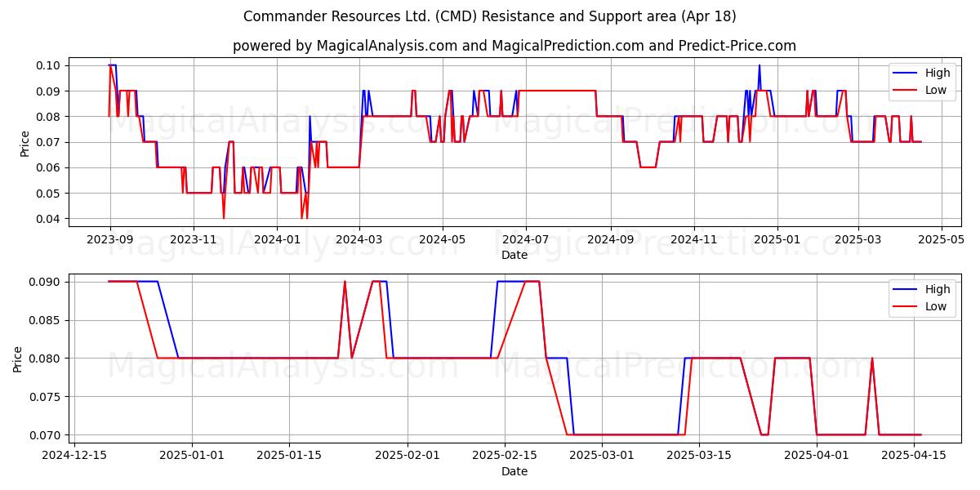Click the 2023-11 date tick label
Image resolution: width=980 pixels, height=490 pixels.
pos(193,239)
